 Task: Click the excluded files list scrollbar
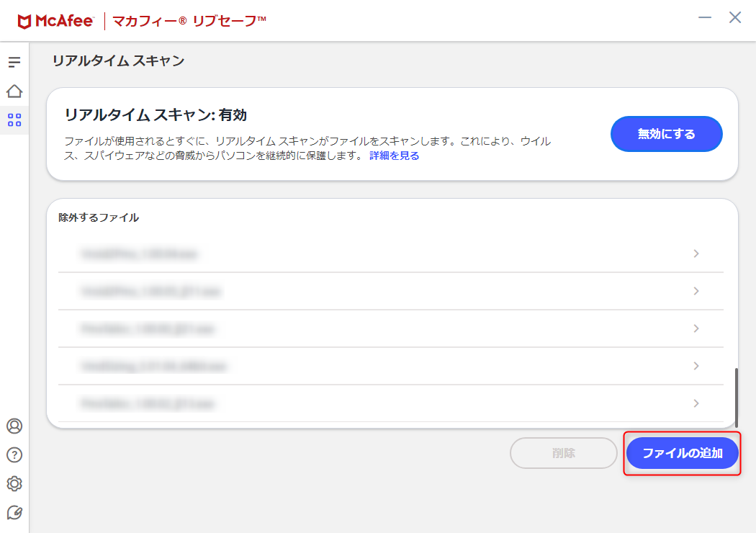coord(737,398)
